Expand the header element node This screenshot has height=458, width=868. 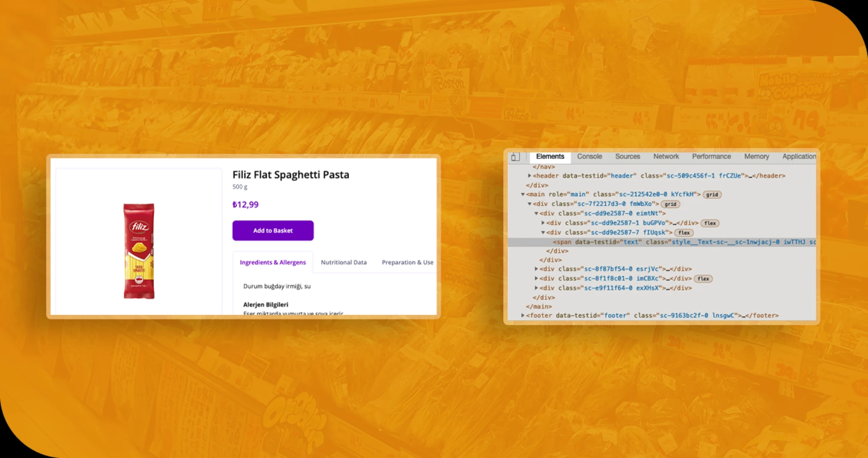[529, 176]
